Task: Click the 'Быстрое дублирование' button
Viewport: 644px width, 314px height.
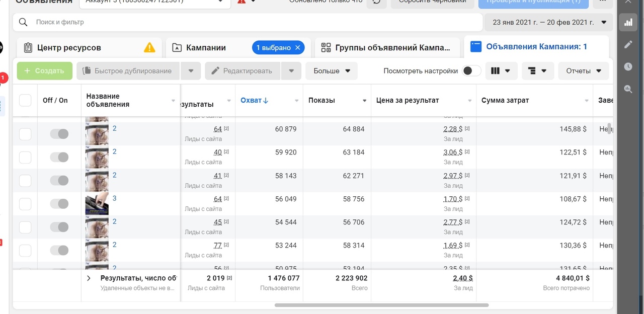Action: pos(128,71)
